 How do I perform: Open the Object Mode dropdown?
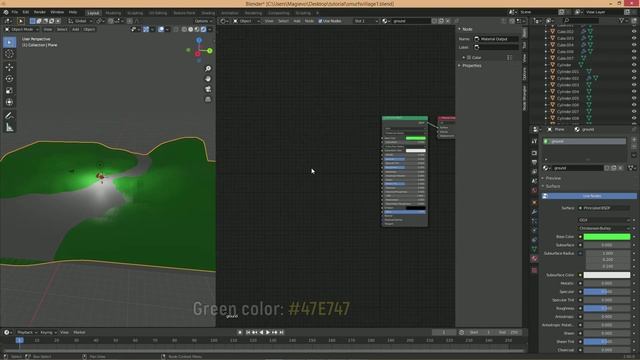tap(22, 29)
